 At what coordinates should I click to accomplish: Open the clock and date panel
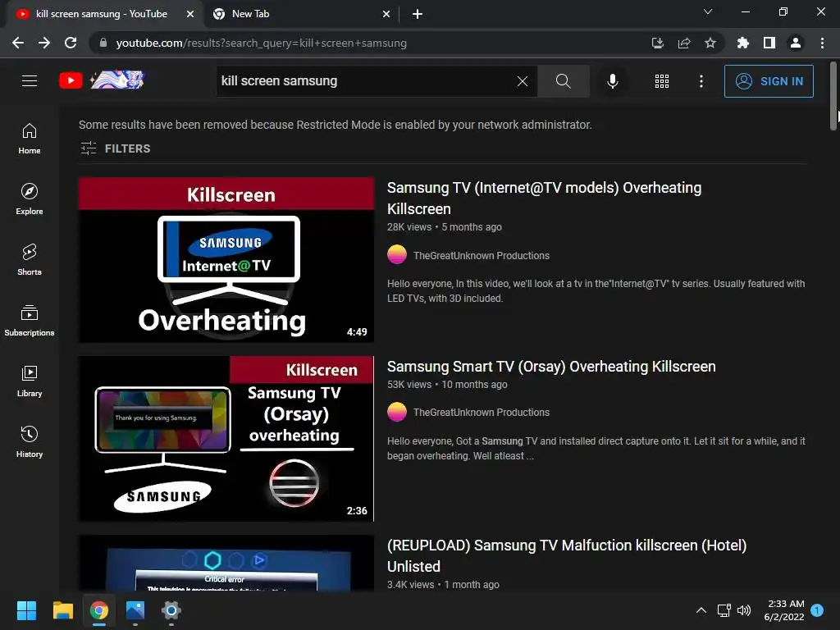[784, 610]
